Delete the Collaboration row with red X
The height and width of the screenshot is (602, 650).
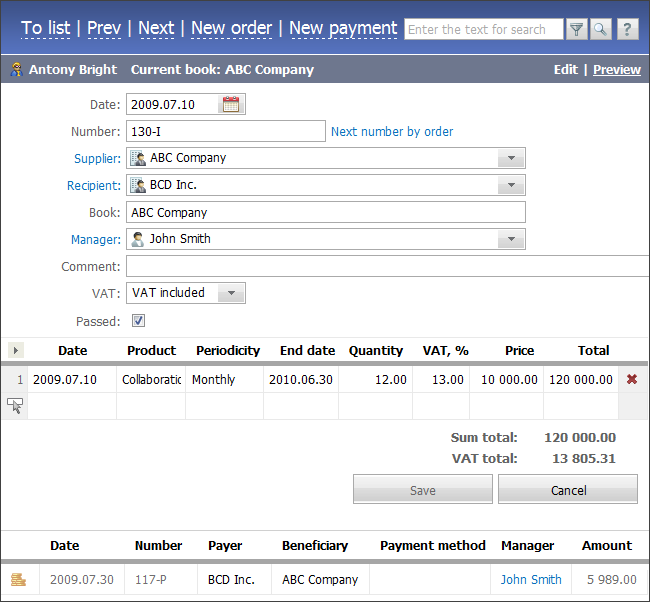[632, 379]
